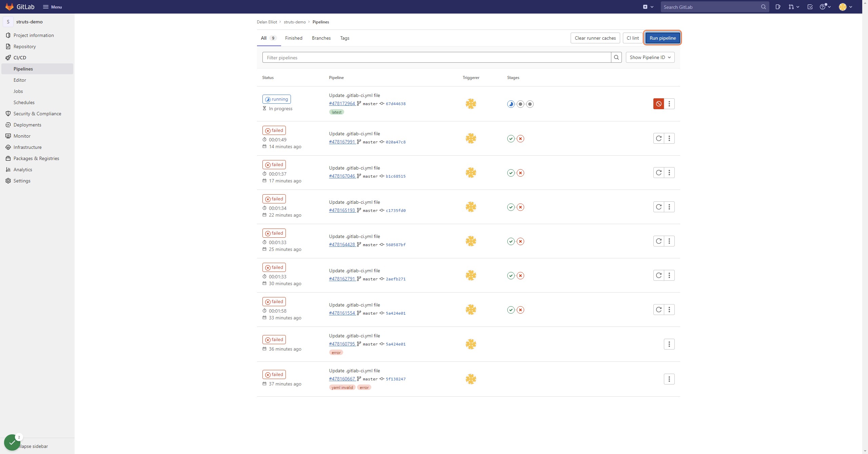
Task: Open the To-Do list icon in top bar
Action: [810, 7]
